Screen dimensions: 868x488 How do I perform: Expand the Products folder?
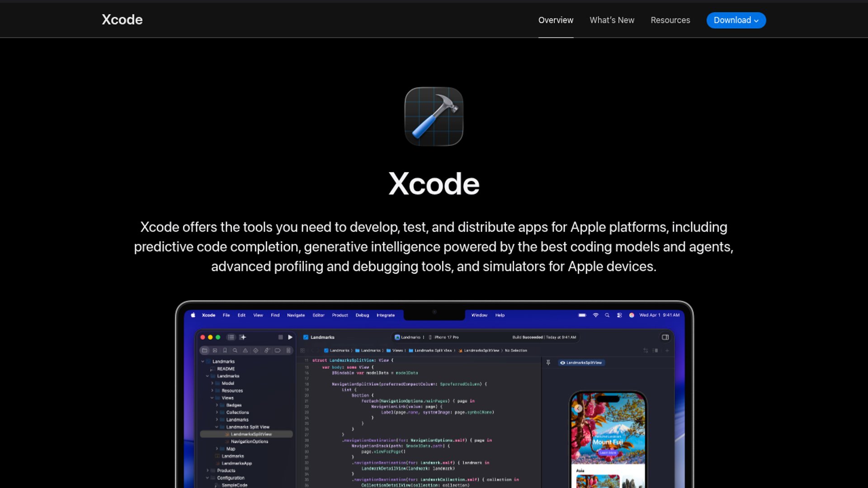(x=208, y=470)
